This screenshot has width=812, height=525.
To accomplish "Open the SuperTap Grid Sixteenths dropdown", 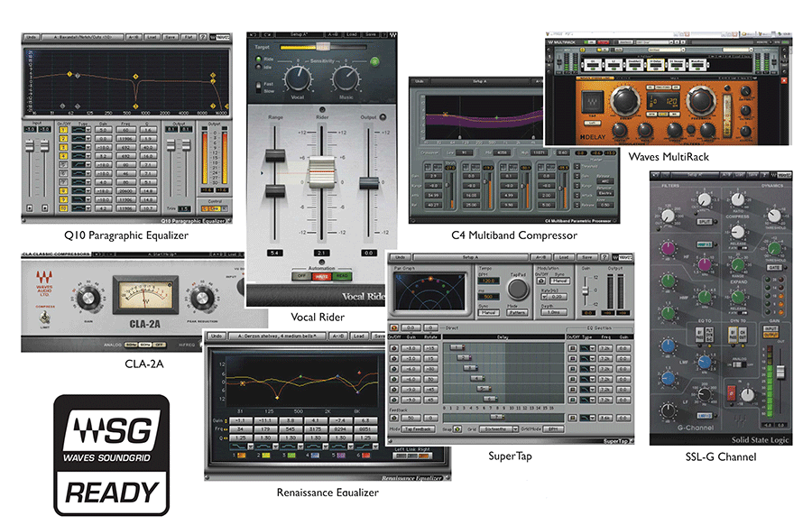I will click(499, 429).
